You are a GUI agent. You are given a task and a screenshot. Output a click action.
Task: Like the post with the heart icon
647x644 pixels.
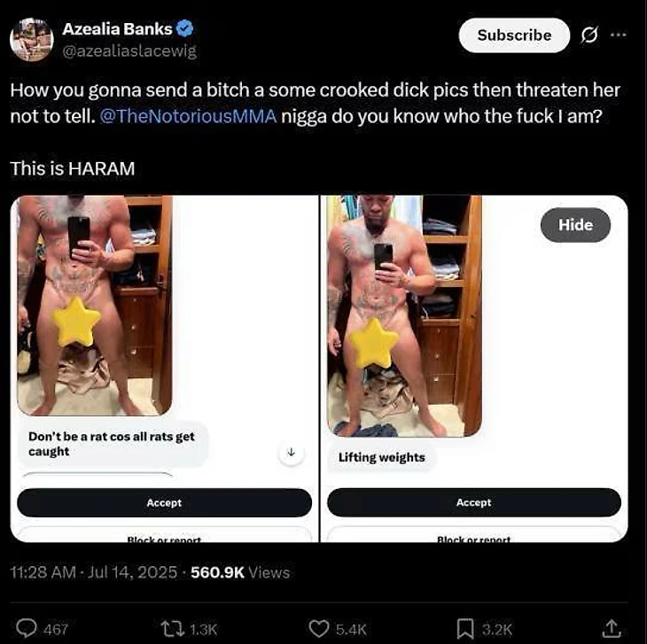coord(319,629)
